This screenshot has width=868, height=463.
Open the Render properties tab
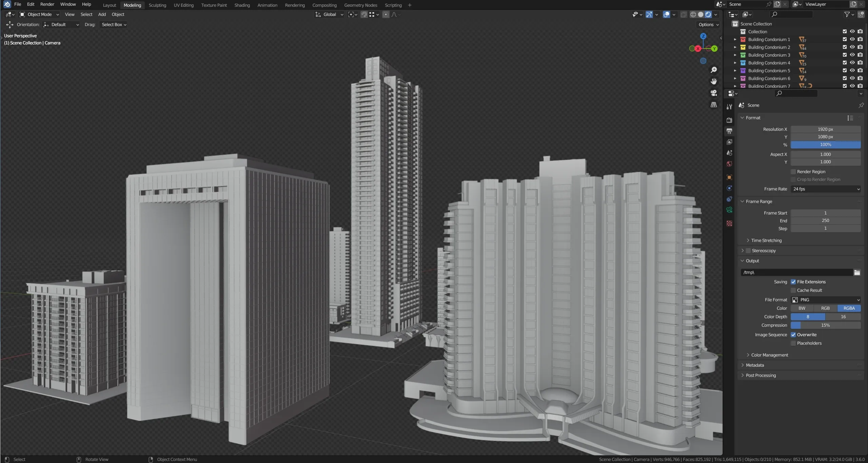pos(729,120)
